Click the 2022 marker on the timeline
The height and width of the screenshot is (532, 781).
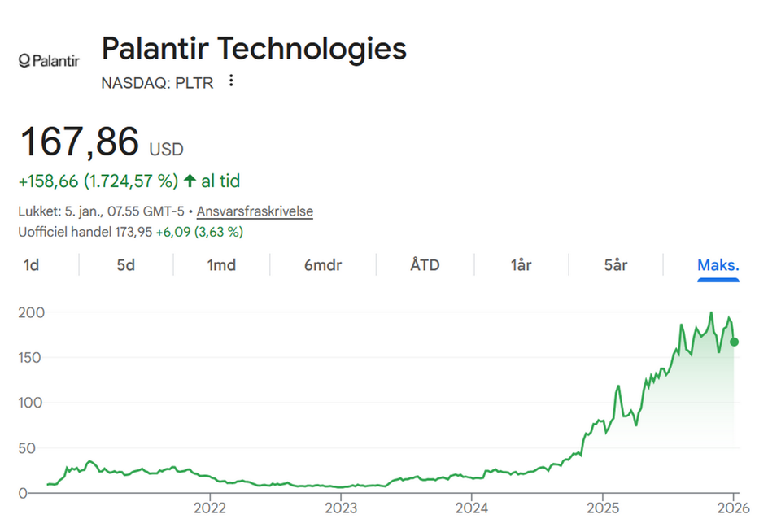coord(209,509)
